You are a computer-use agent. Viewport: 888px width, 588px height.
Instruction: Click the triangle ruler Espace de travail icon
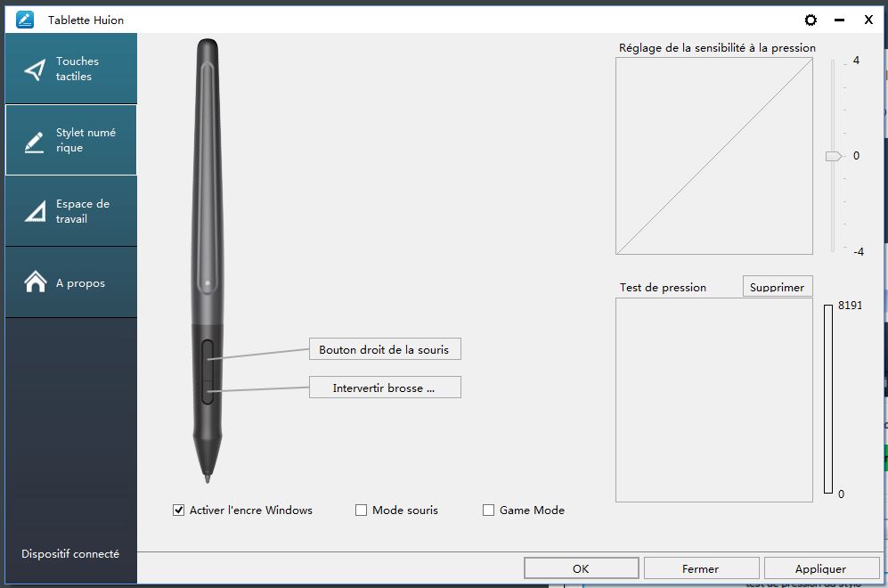(x=35, y=212)
